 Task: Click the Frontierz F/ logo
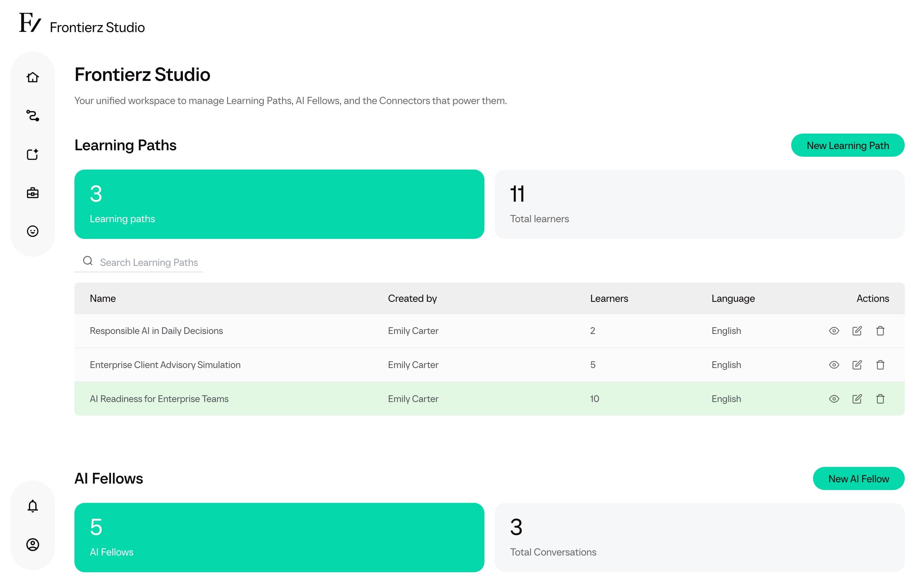(x=30, y=22)
